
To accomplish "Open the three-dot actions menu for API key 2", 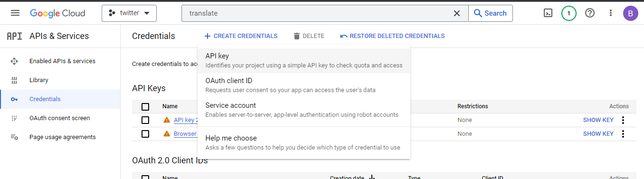I will [623, 120].
